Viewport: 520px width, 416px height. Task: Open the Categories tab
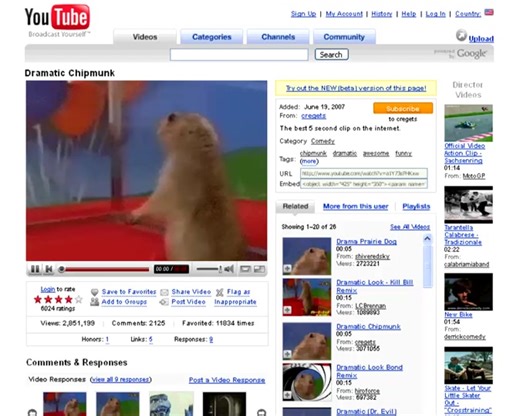coord(212,37)
